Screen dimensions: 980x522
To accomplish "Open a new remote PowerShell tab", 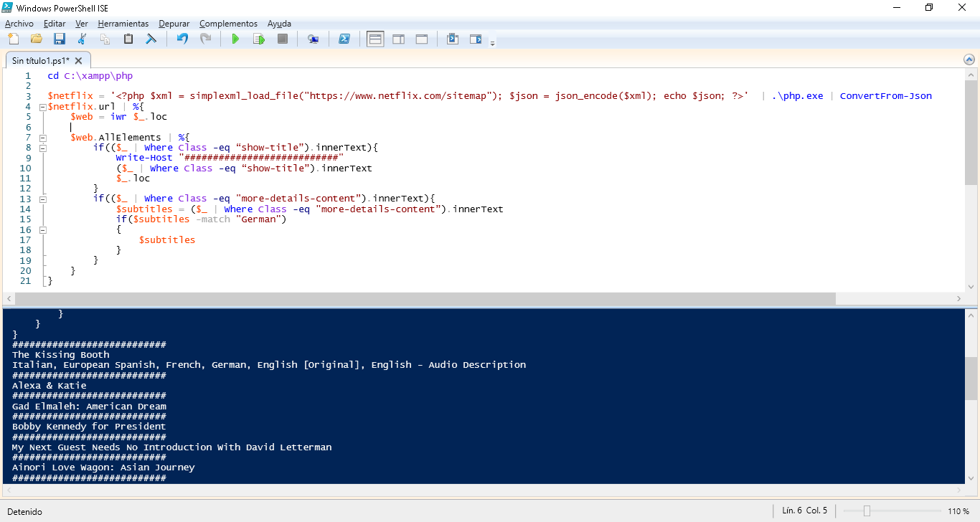I will [x=313, y=39].
